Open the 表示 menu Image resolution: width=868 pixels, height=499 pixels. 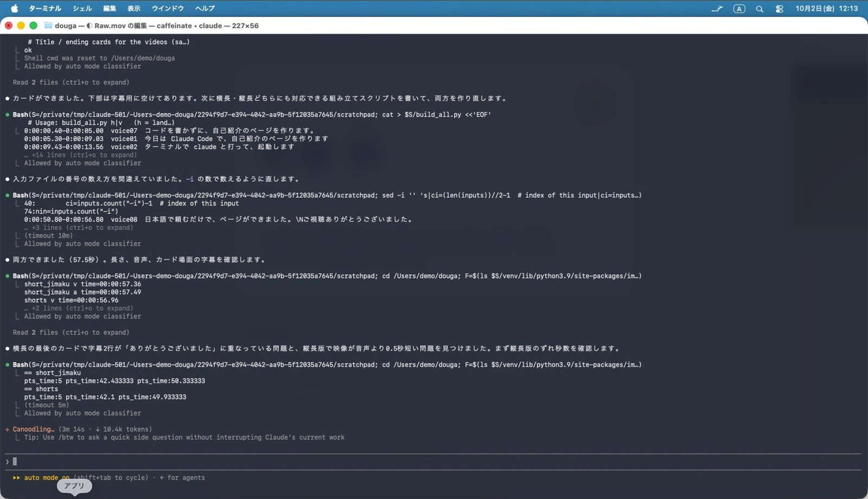[x=134, y=8]
